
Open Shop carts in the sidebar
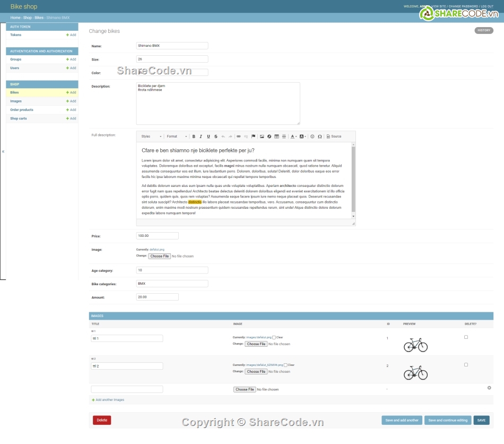coord(19,118)
